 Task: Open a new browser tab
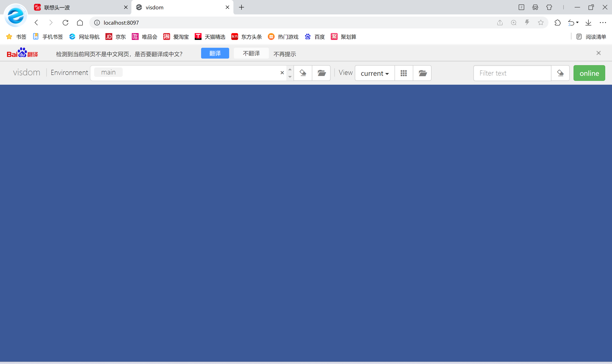[x=241, y=7]
